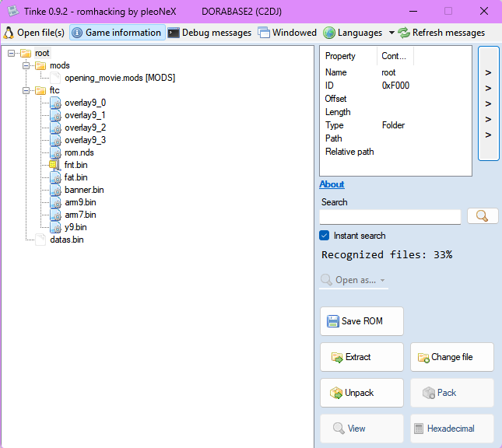Click the overlay9_1 file icon

click(55, 116)
